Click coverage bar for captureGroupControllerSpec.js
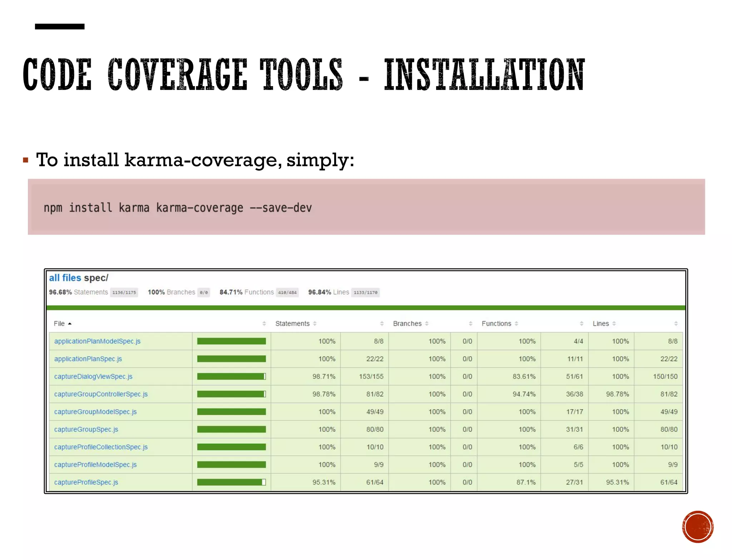This screenshot has height=560, width=732. coord(232,394)
